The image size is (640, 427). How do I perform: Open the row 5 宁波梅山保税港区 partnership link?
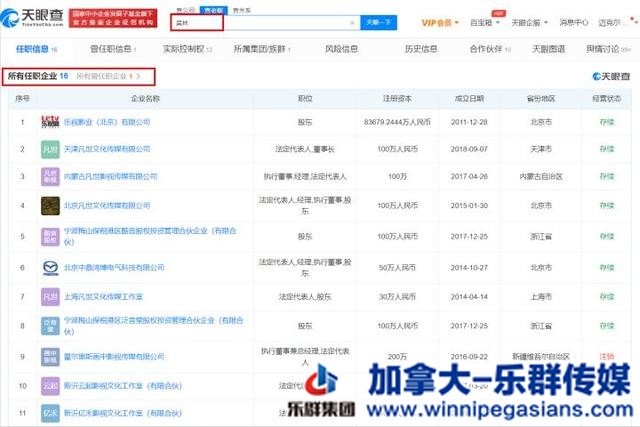click(x=150, y=236)
